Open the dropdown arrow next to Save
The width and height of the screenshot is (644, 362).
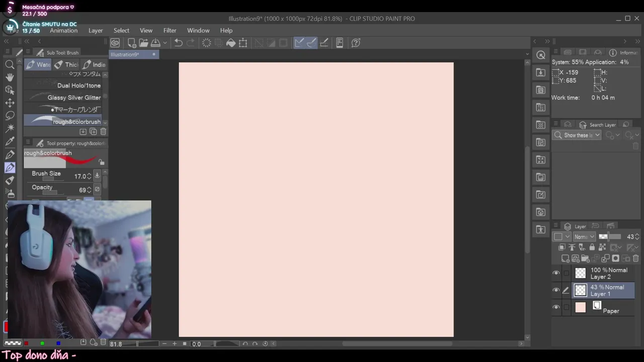(x=165, y=43)
